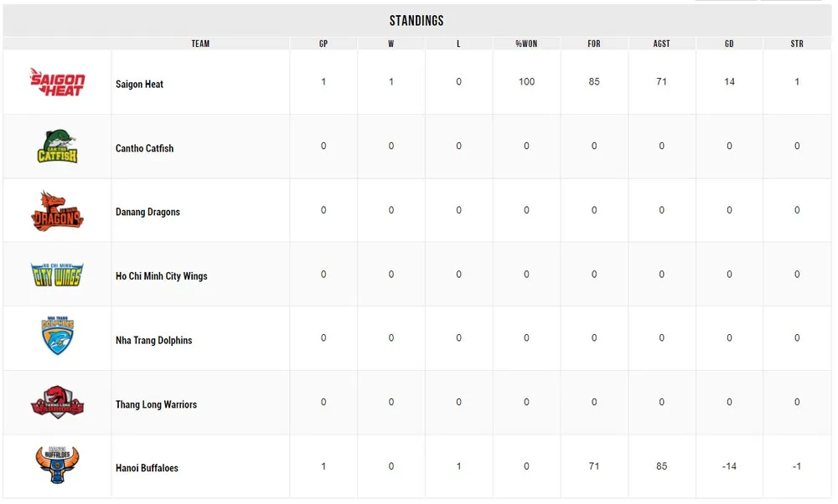Click the Danang Dragons team logo
This screenshot has width=838, height=504.
pyautogui.click(x=57, y=211)
